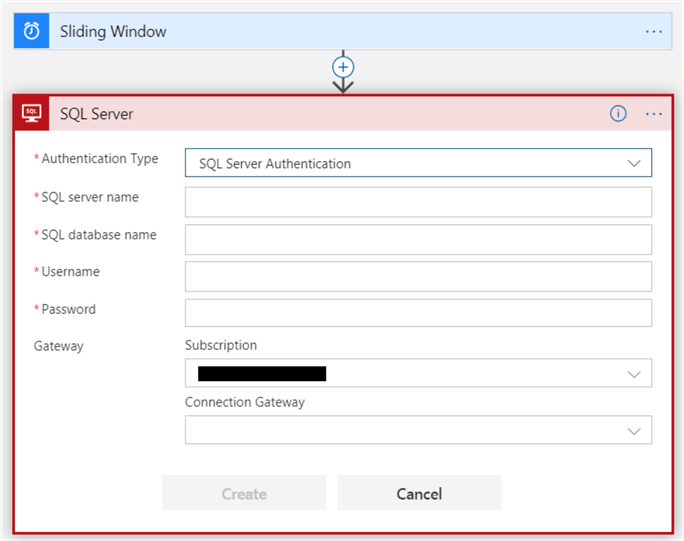The width and height of the screenshot is (684, 541).
Task: Click the Authentication Type label
Action: pyautogui.click(x=100, y=159)
